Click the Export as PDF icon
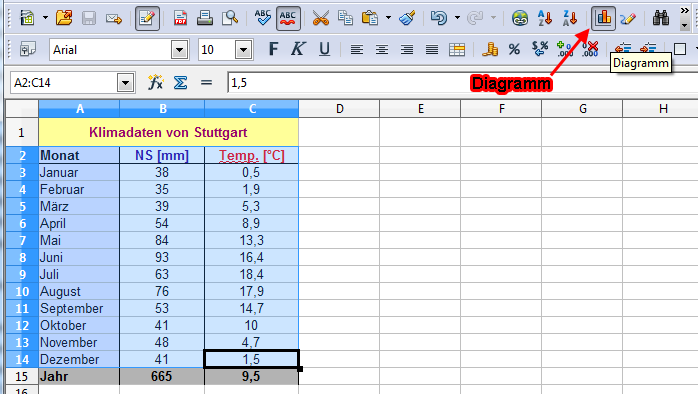The width and height of the screenshot is (698, 394). [x=180, y=18]
